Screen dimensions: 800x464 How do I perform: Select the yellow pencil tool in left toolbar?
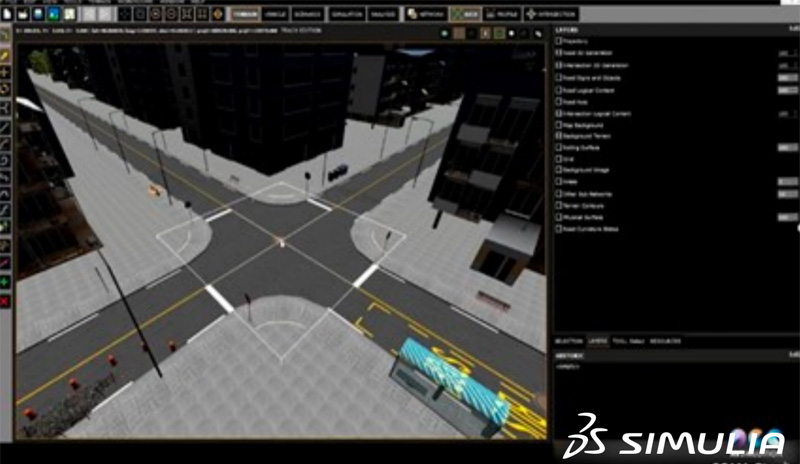(x=6, y=57)
